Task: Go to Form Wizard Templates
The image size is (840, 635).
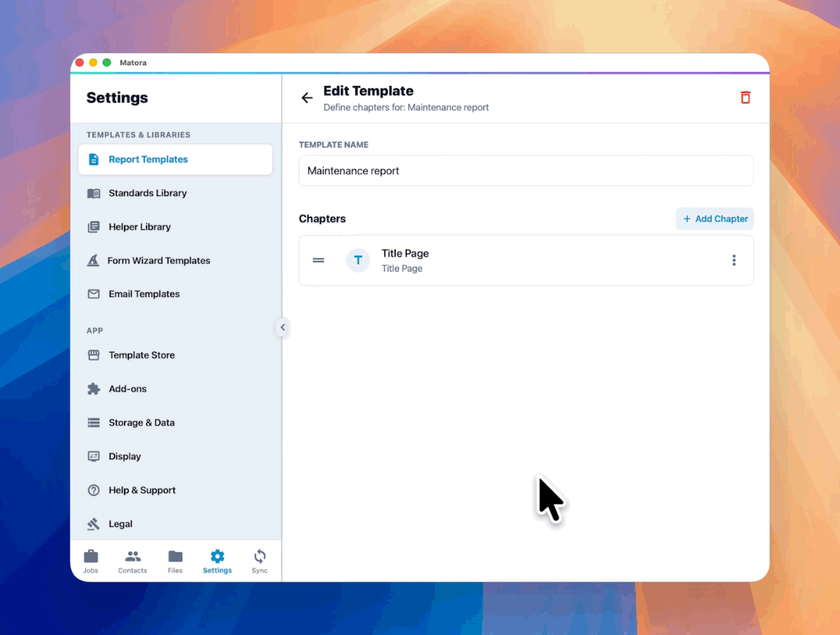Action: coord(175,261)
